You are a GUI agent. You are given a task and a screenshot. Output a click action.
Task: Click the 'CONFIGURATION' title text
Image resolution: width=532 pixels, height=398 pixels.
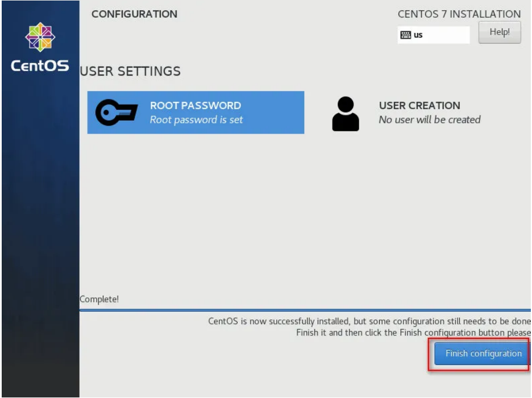tap(134, 14)
